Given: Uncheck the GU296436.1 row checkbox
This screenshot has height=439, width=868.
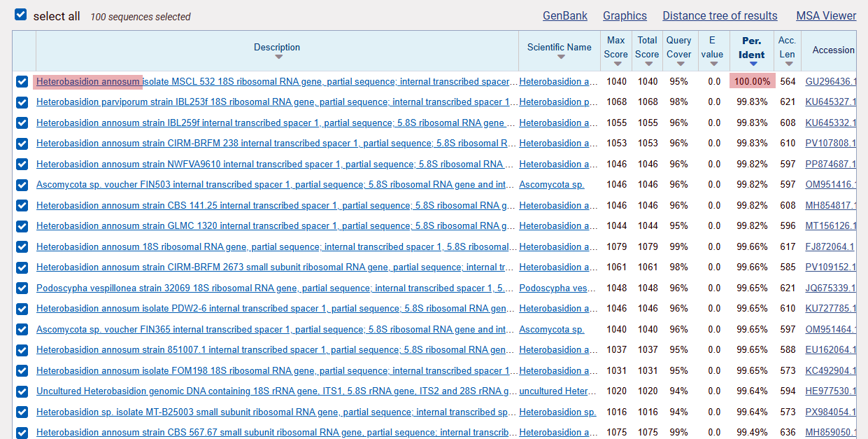Looking at the screenshot, I should coord(22,81).
